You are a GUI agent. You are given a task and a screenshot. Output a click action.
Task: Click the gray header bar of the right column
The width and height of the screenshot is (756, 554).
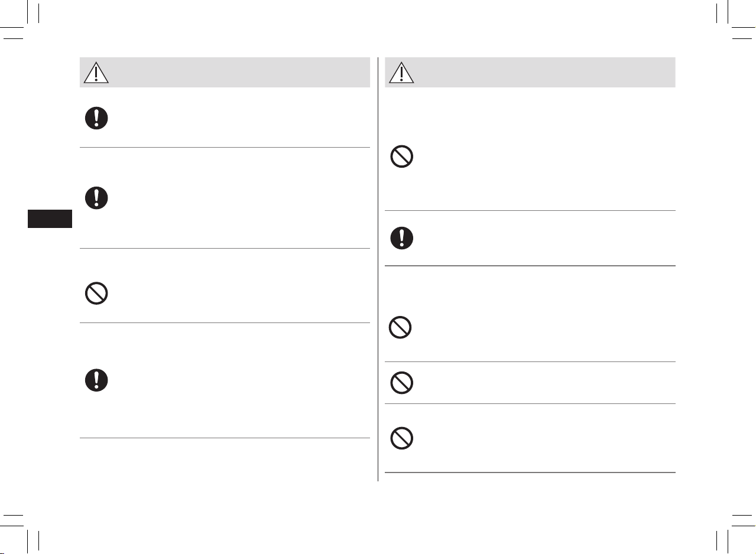(530, 73)
